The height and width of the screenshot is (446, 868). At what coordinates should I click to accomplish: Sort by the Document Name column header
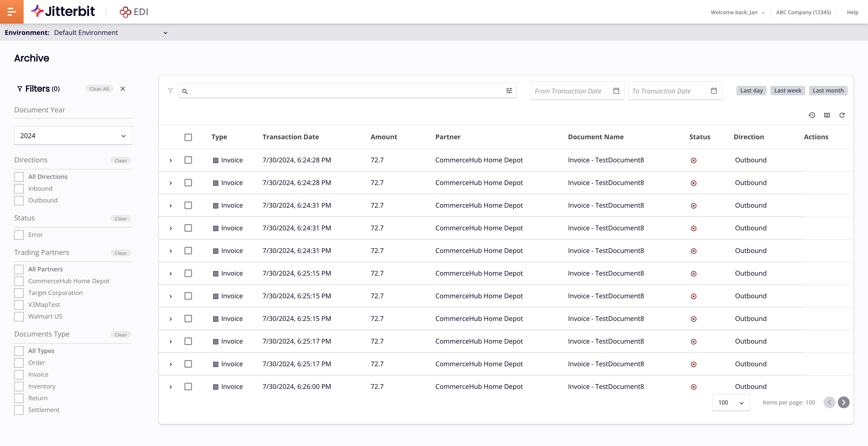(x=596, y=137)
